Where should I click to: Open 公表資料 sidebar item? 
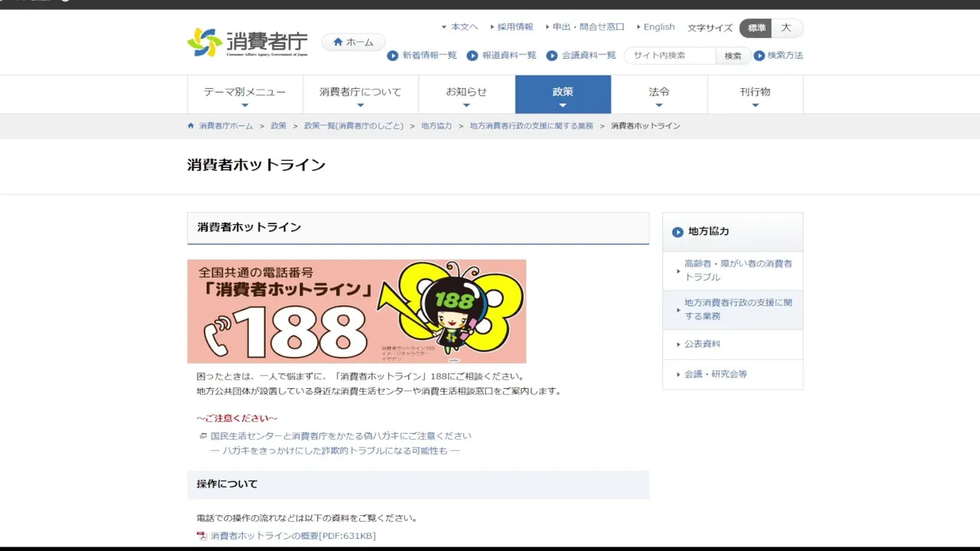pyautogui.click(x=733, y=344)
